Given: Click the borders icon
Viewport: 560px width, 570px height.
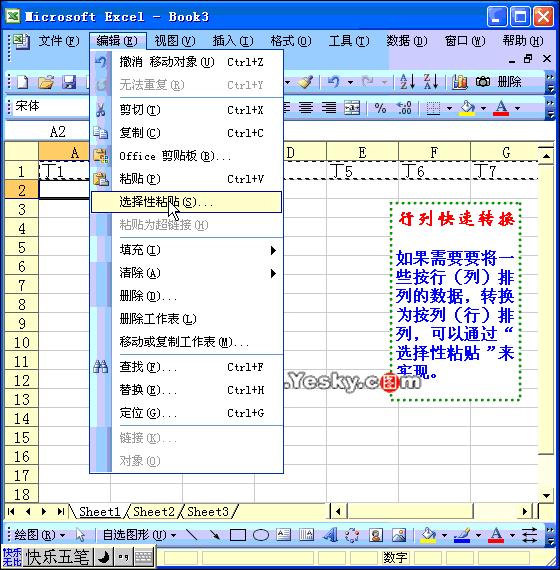Looking at the screenshot, I should coord(433,108).
